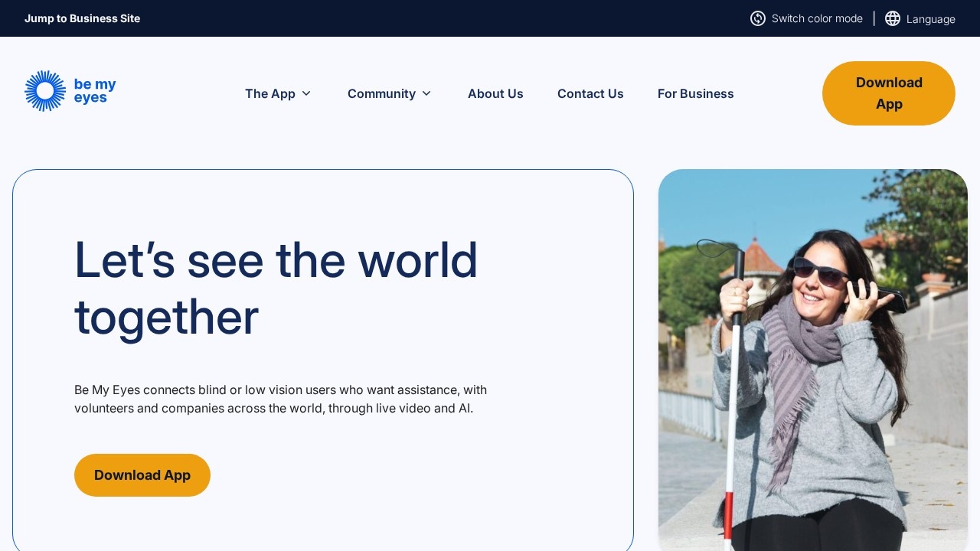Open the For Business nav link
The height and width of the screenshot is (551, 980).
(x=695, y=93)
